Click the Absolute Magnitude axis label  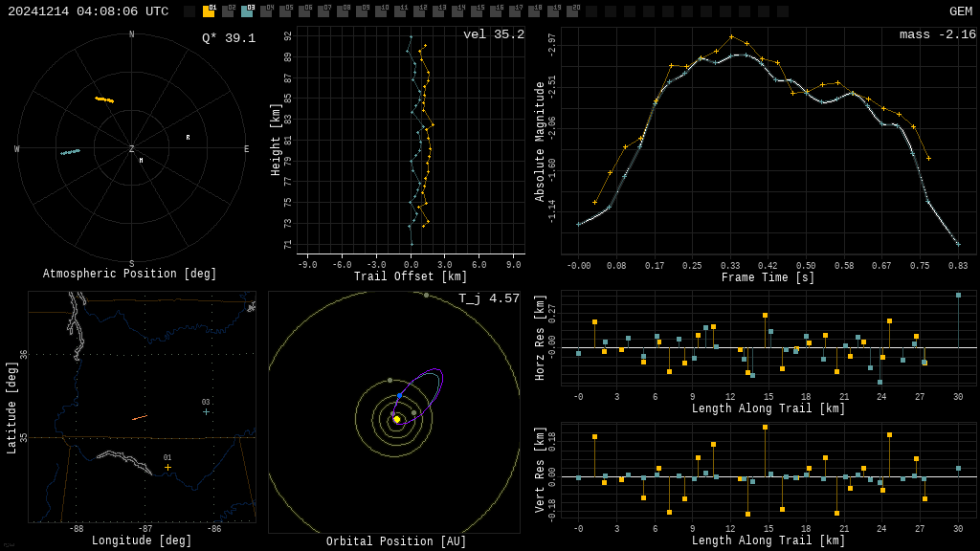point(540,142)
